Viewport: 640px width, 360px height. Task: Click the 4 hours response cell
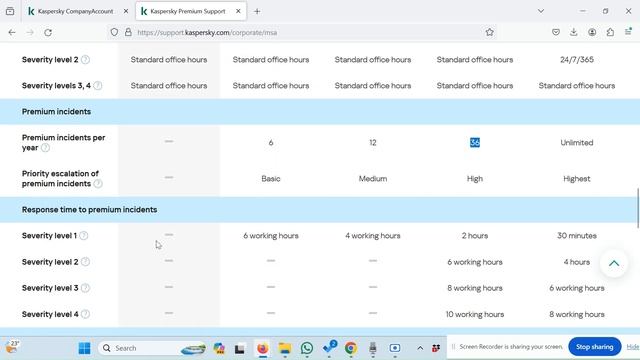(x=577, y=262)
